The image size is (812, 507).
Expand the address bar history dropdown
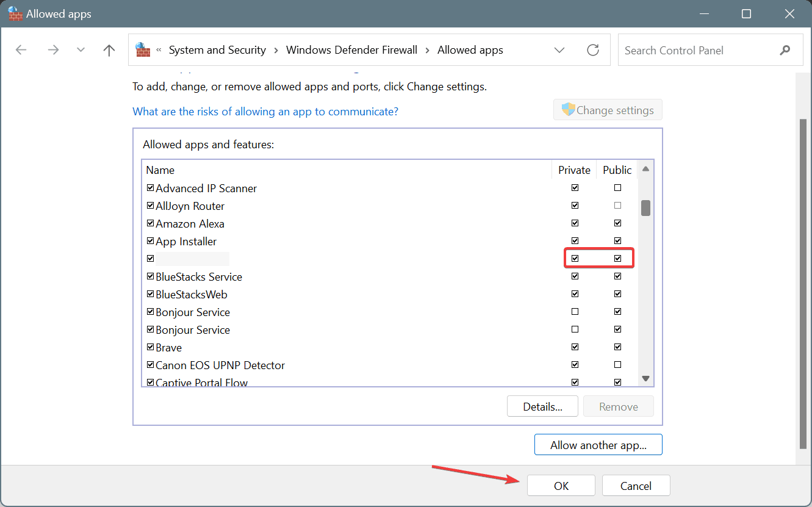pyautogui.click(x=559, y=50)
